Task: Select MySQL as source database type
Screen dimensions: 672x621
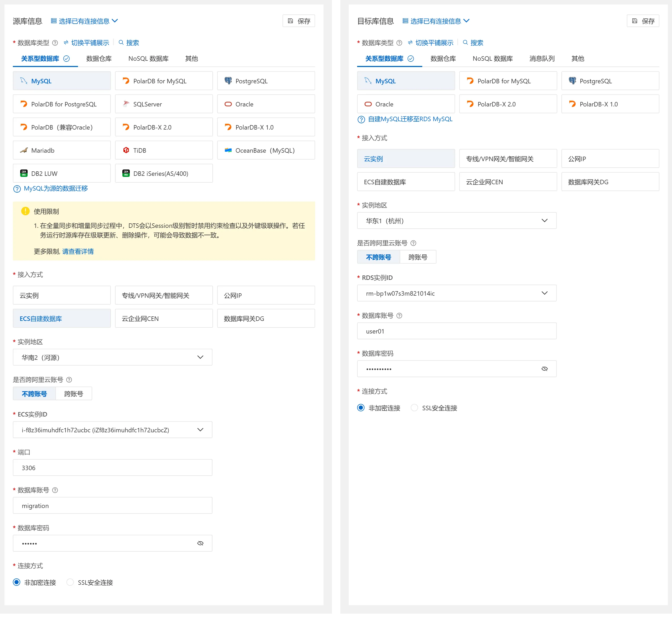Action: 61,81
